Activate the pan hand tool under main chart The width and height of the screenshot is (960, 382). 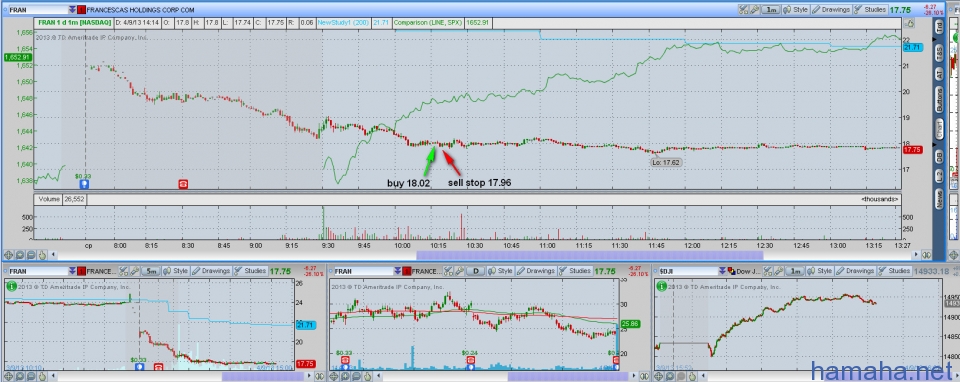(42, 255)
